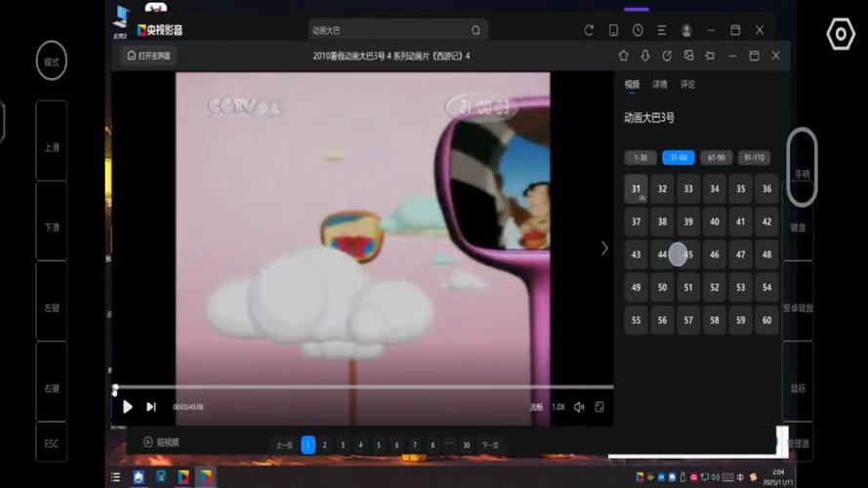Select the 键盘 control option
The image size is (868, 488).
(798, 221)
